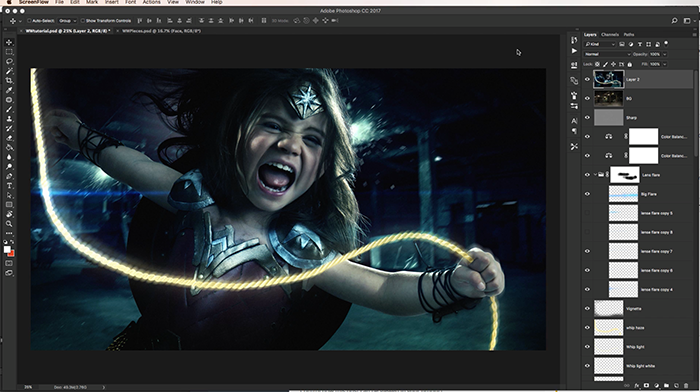Select the Crop tool
Image resolution: width=700 pixels, height=392 pixels.
click(x=9, y=81)
